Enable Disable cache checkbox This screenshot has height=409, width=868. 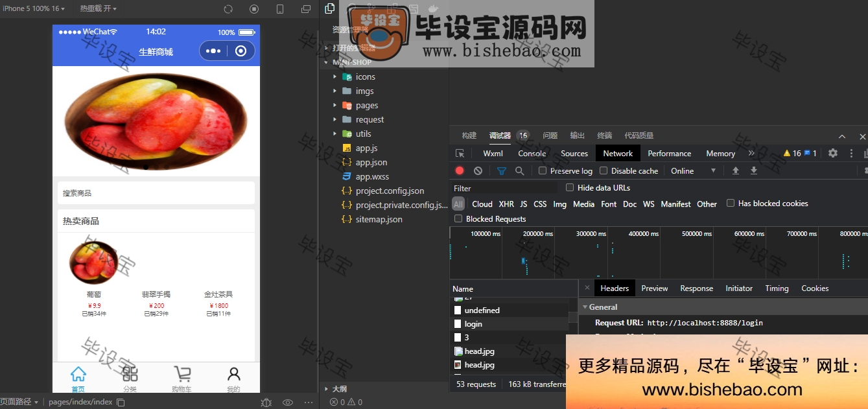coord(604,170)
